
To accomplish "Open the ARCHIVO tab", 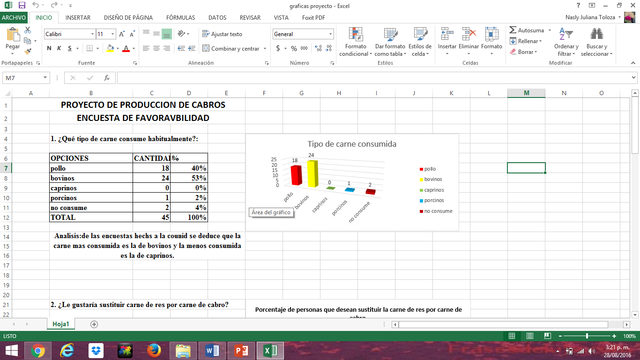I will pyautogui.click(x=13, y=18).
